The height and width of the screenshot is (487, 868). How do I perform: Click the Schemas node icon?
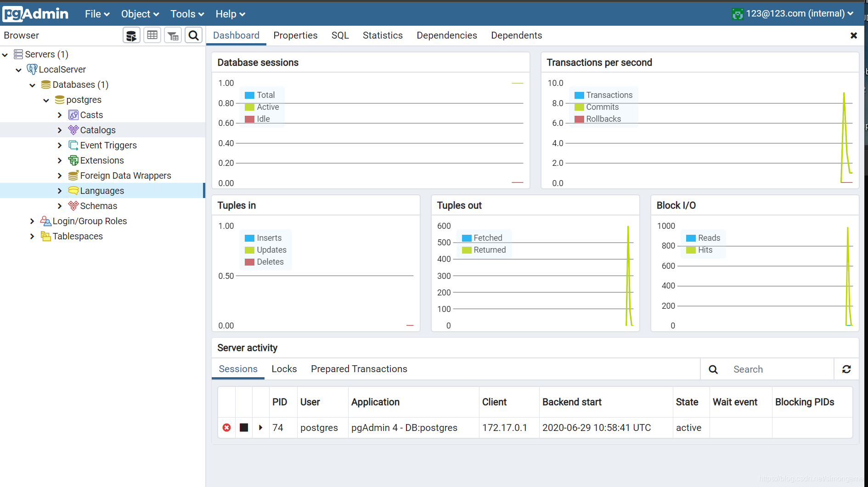(73, 206)
